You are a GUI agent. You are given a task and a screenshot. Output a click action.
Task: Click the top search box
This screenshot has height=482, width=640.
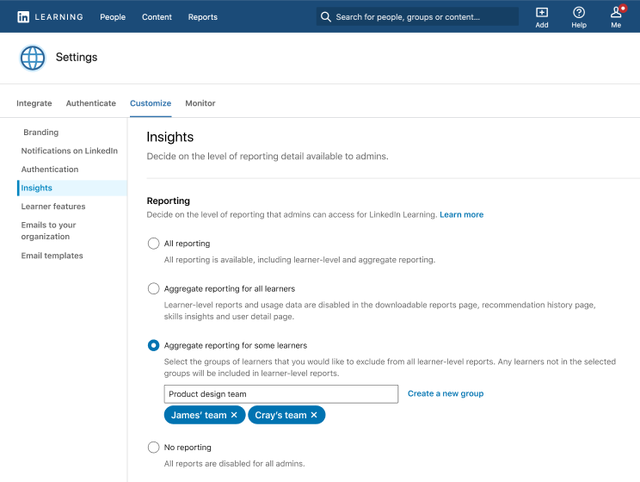click(x=418, y=17)
